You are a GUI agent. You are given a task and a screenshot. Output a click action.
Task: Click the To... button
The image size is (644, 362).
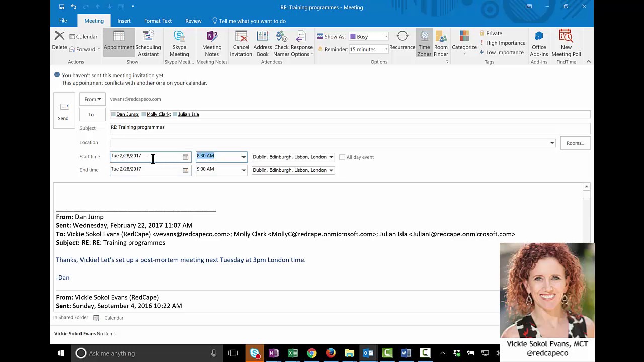pyautogui.click(x=93, y=115)
